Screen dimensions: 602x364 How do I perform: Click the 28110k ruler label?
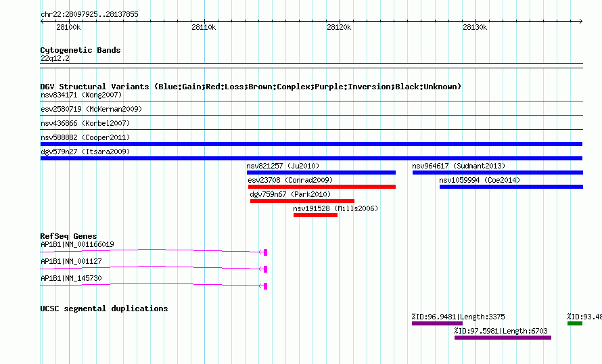[x=204, y=27]
